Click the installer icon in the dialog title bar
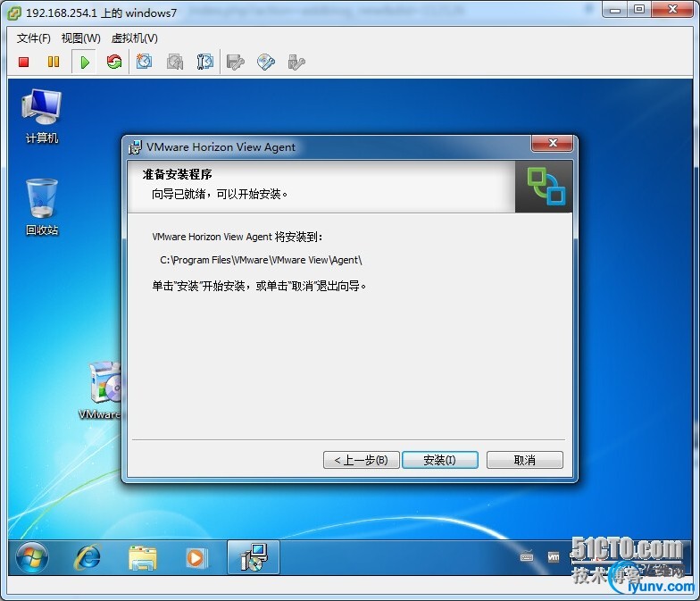Image resolution: width=700 pixels, height=601 pixels. tap(135, 146)
